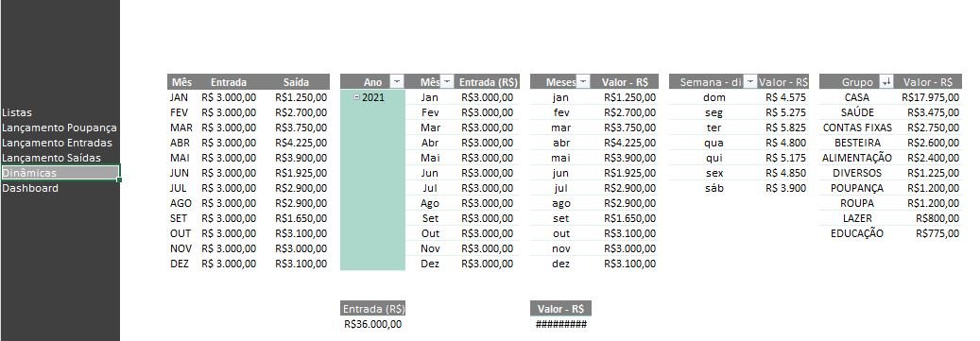
Task: Open the Semana - di filter dropdown
Action: click(x=749, y=82)
